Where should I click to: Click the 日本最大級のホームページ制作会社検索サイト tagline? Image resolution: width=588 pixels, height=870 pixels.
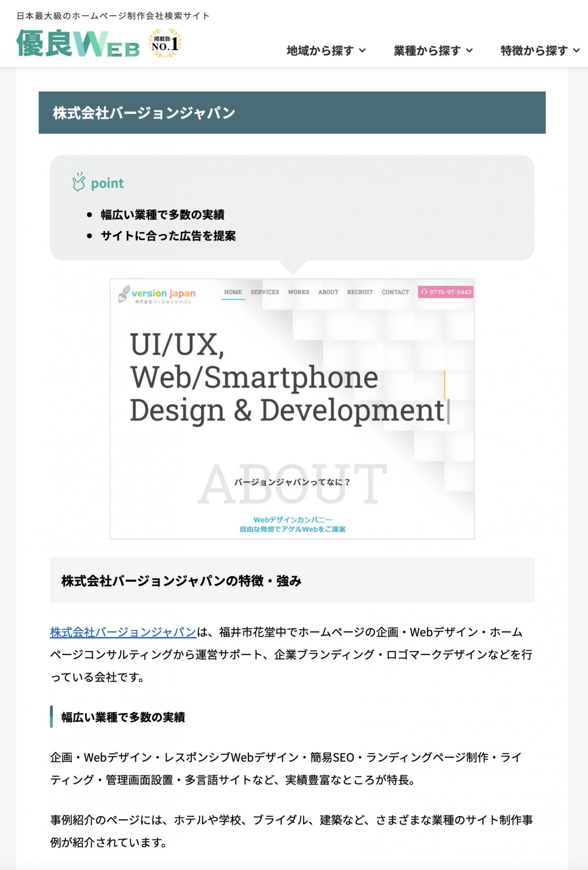[113, 16]
